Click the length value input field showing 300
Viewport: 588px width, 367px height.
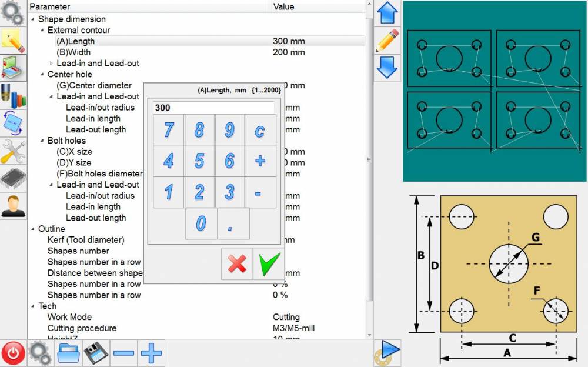[213, 108]
